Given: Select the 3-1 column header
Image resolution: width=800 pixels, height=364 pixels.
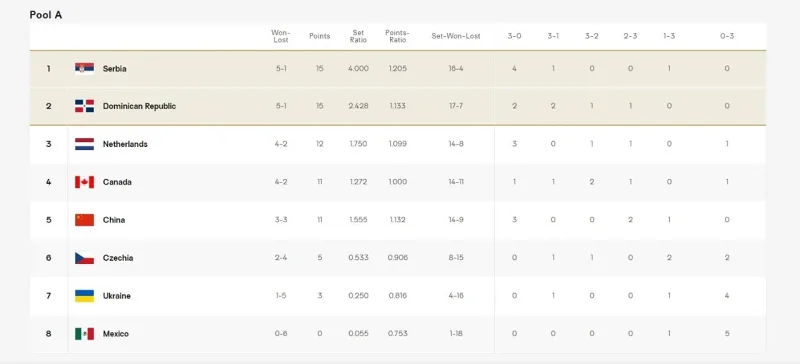Looking at the screenshot, I should [553, 36].
